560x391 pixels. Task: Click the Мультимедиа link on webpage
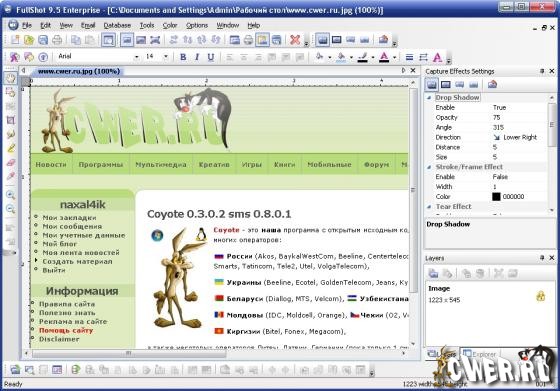pos(161,165)
